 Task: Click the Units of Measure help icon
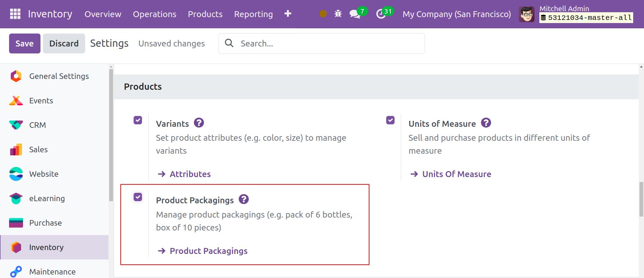(x=486, y=123)
